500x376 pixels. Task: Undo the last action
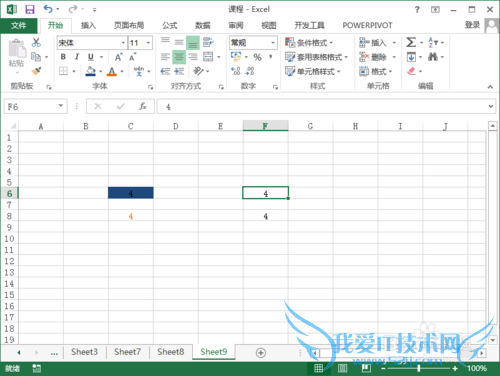[x=48, y=9]
